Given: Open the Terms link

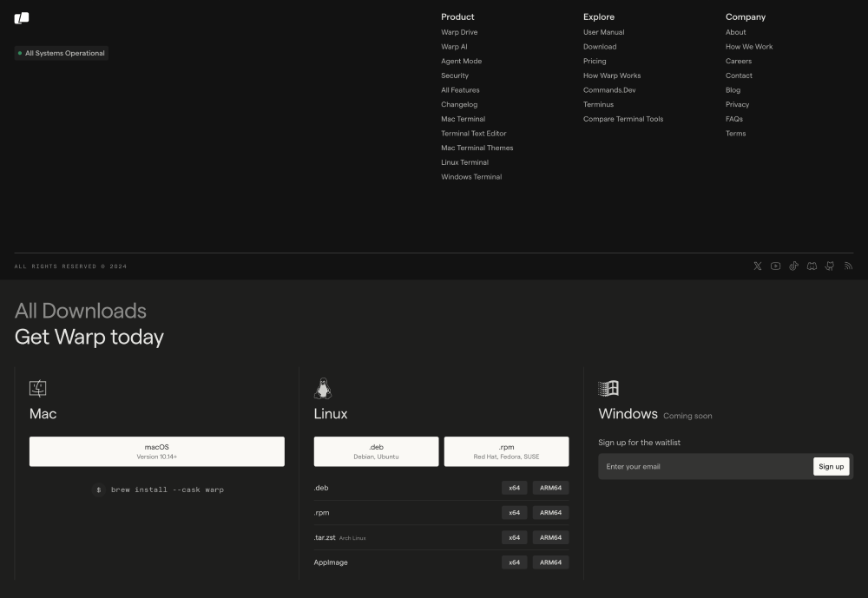Looking at the screenshot, I should pos(735,133).
